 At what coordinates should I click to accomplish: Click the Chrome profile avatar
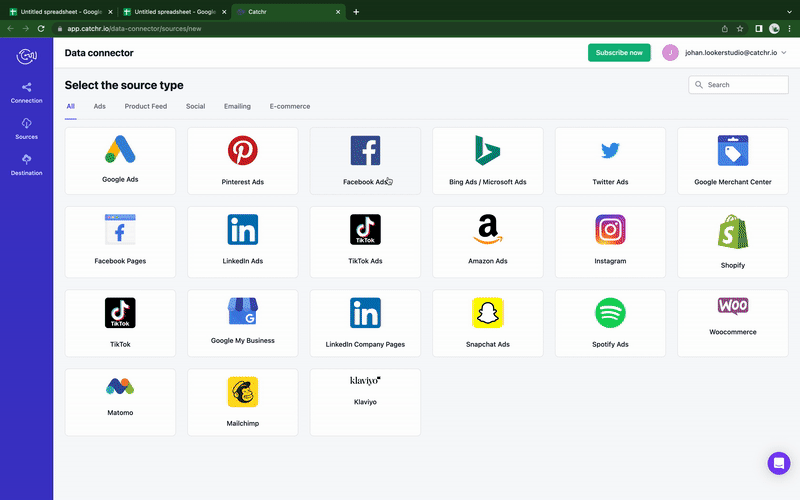tap(774, 29)
